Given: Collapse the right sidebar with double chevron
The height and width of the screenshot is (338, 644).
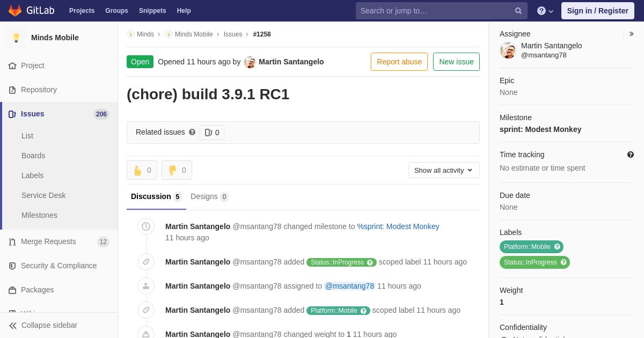Looking at the screenshot, I should 631,34.
